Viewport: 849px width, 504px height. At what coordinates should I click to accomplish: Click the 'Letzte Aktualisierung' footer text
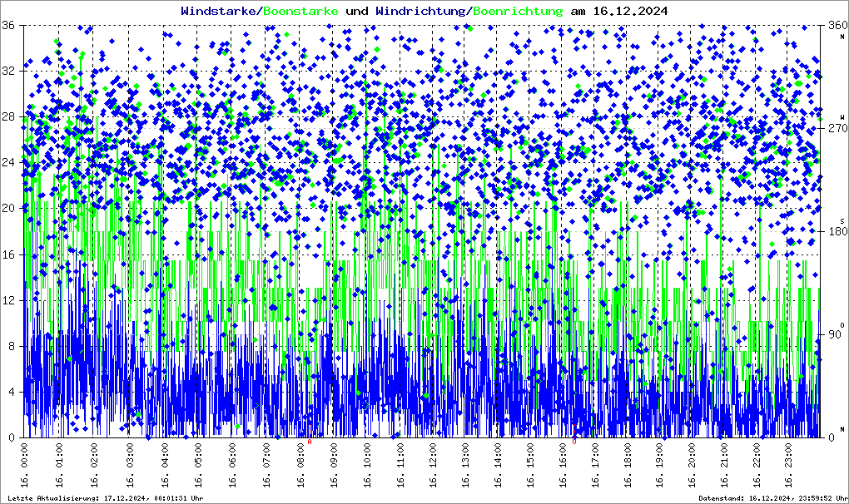point(106,498)
